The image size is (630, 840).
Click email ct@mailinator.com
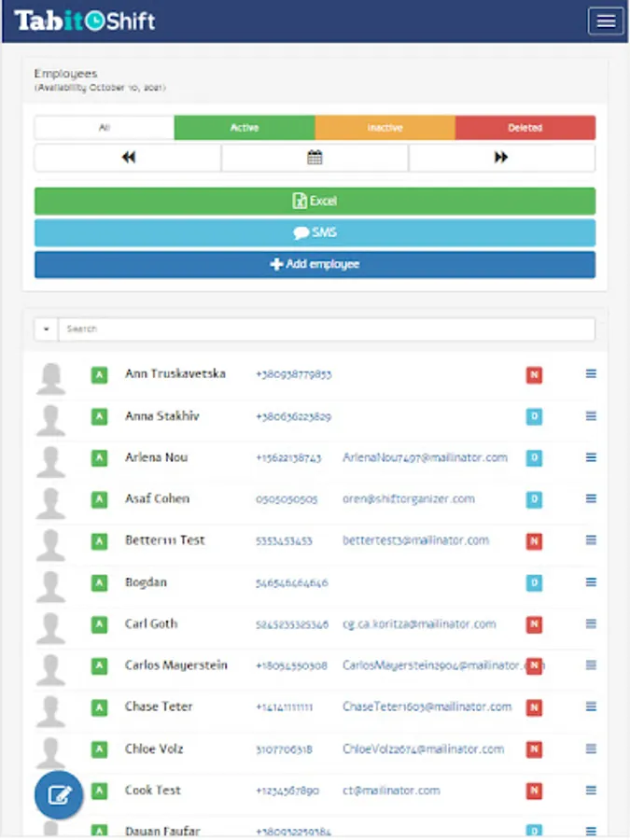point(392,791)
